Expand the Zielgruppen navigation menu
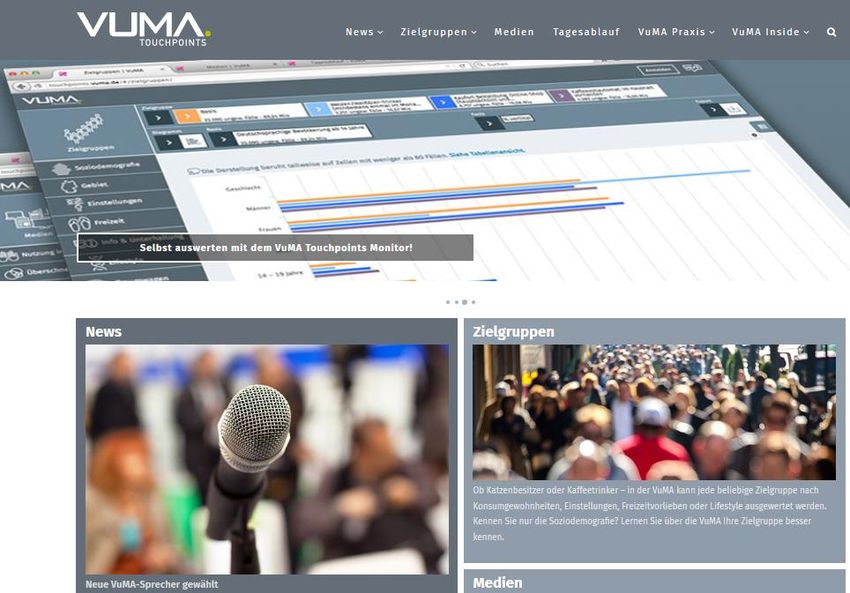This screenshot has width=850, height=593. pyautogui.click(x=438, y=32)
